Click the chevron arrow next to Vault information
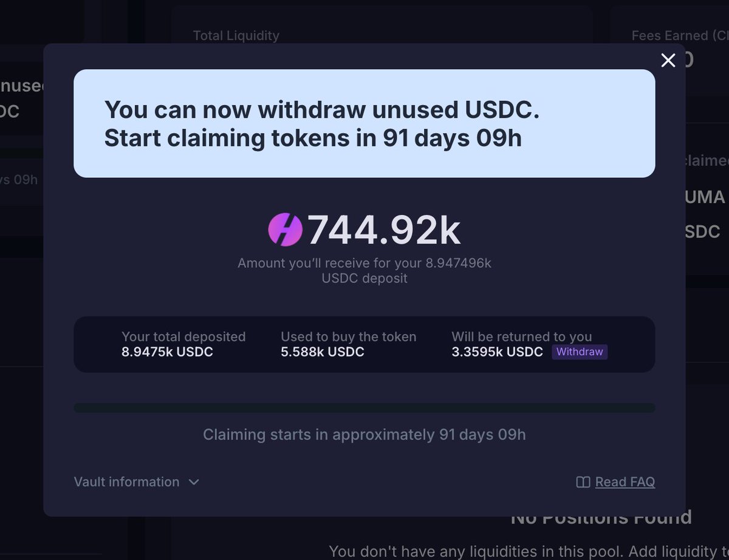The width and height of the screenshot is (729, 560). pyautogui.click(x=194, y=482)
